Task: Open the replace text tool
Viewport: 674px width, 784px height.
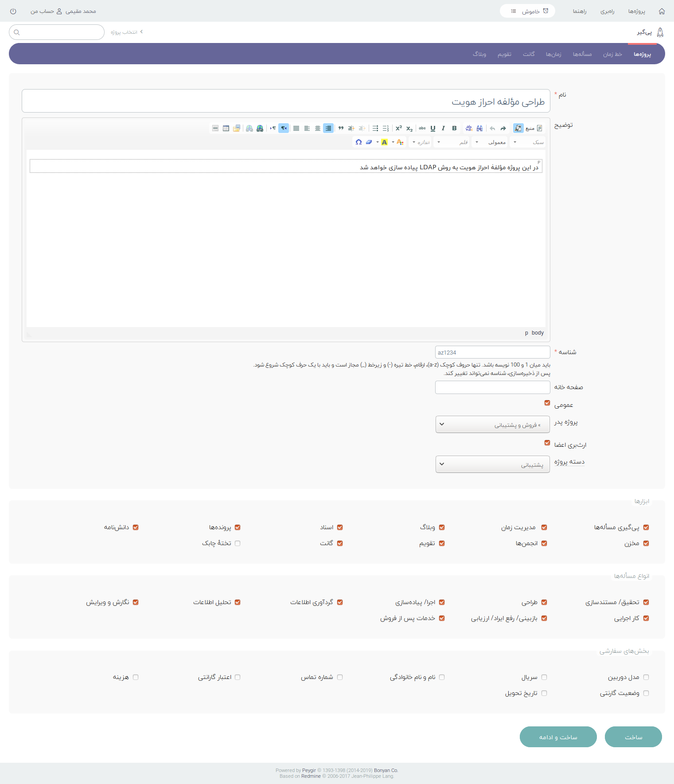Action: pyautogui.click(x=469, y=128)
